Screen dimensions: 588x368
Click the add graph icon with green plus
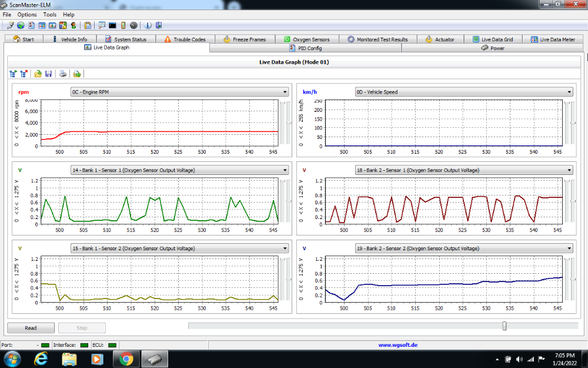point(14,74)
